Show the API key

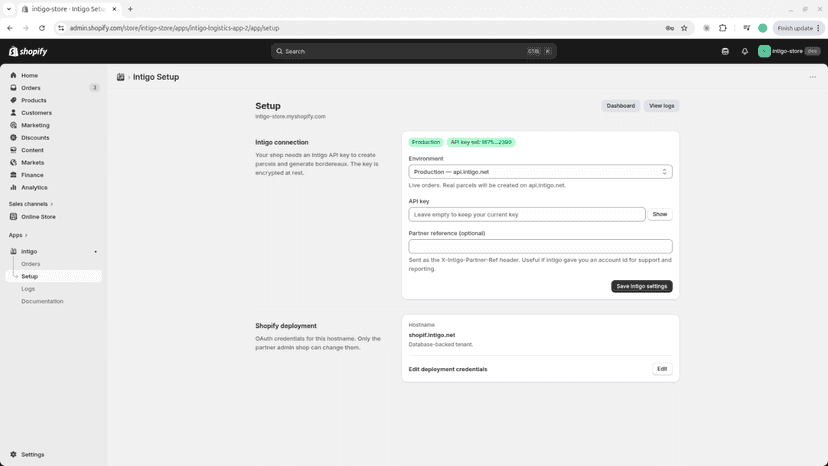pyautogui.click(x=660, y=215)
